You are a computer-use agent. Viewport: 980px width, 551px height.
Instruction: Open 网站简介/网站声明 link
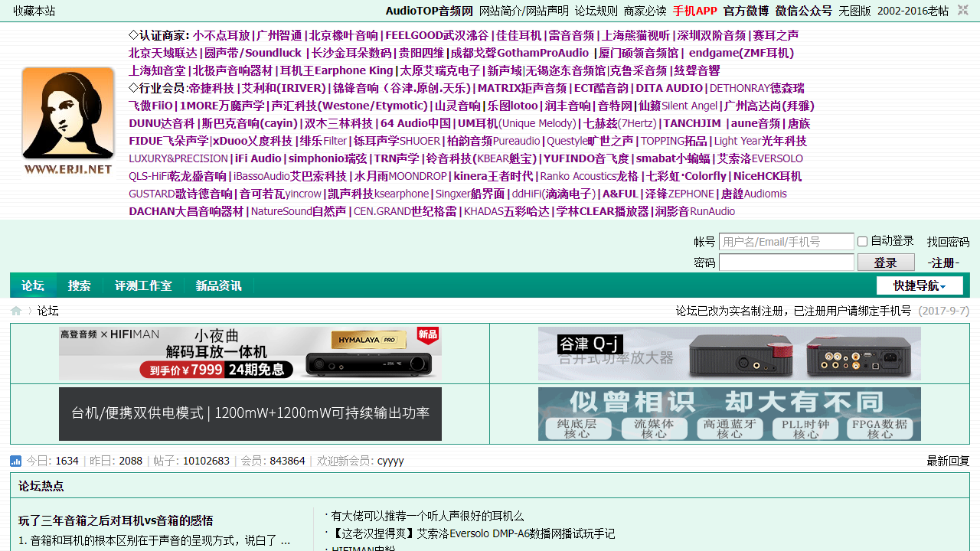524,11
